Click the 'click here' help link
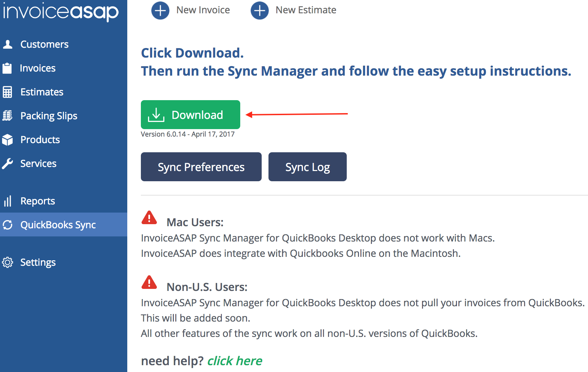Image resolution: width=588 pixels, height=372 pixels. coord(234,361)
